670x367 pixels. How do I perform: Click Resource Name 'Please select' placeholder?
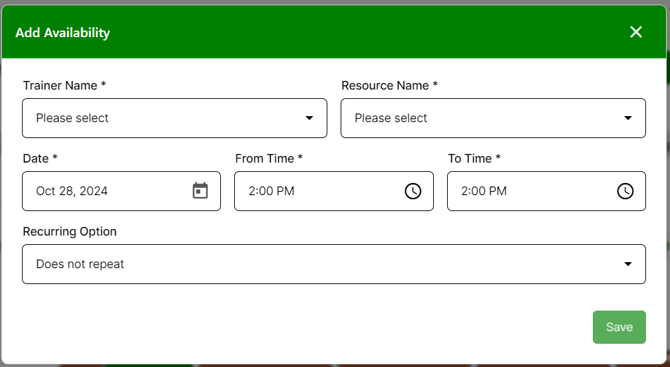(x=391, y=118)
